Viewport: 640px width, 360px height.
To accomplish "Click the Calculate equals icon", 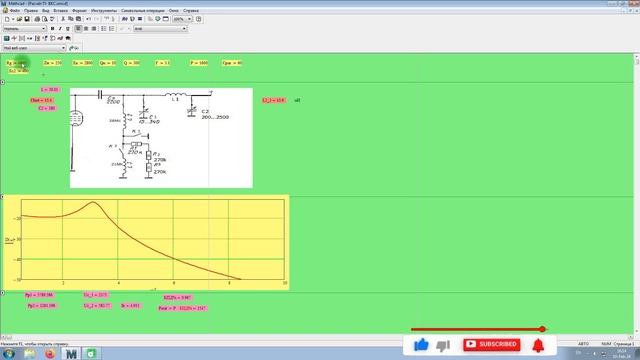I will 140,19.
